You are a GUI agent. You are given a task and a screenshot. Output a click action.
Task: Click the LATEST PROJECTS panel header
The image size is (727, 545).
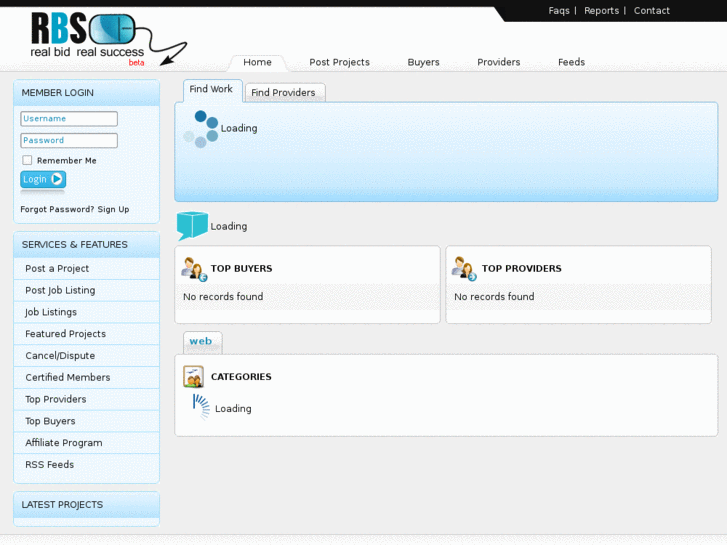(86, 505)
